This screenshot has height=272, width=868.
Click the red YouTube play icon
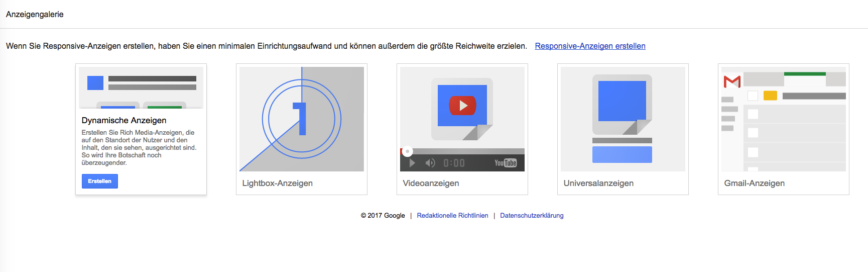coord(462,106)
